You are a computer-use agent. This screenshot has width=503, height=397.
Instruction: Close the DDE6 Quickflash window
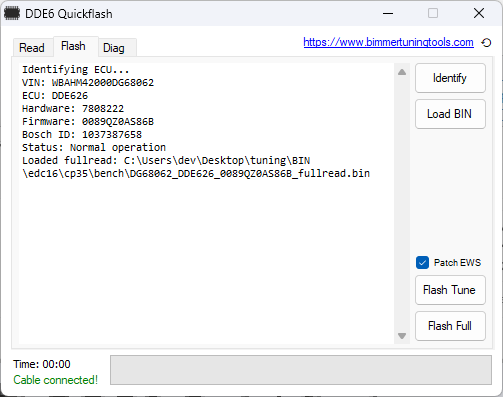[479, 14]
